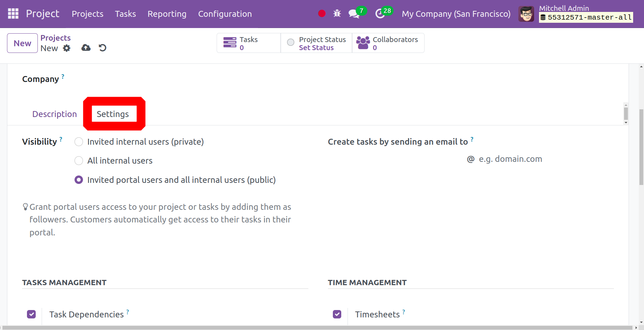Viewport: 644px width, 330px height.
Task: Uncheck the Task Dependencies checkbox
Action: pos(31,314)
